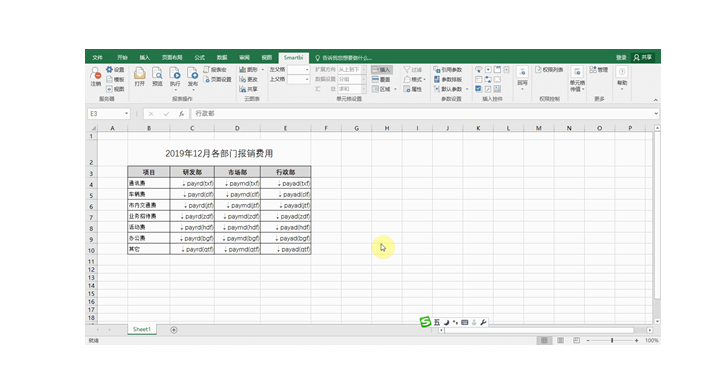Open the Name Box dropdown arrow

pyautogui.click(x=126, y=113)
